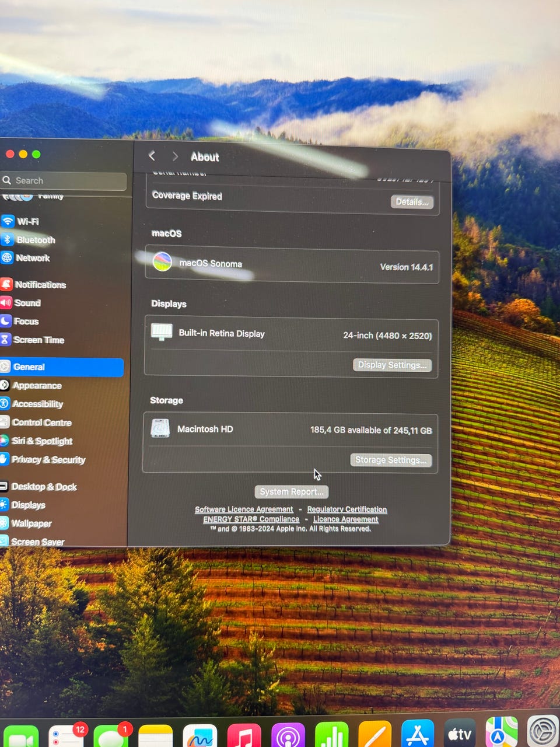Open Notes from the Dock
The width and height of the screenshot is (560, 747).
(x=156, y=736)
